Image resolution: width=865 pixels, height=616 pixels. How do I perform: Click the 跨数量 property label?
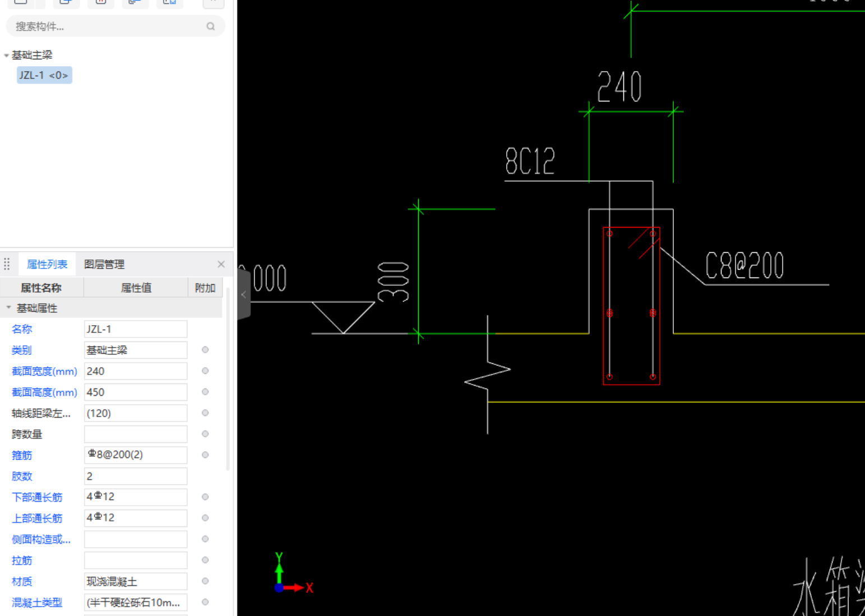pyautogui.click(x=27, y=434)
